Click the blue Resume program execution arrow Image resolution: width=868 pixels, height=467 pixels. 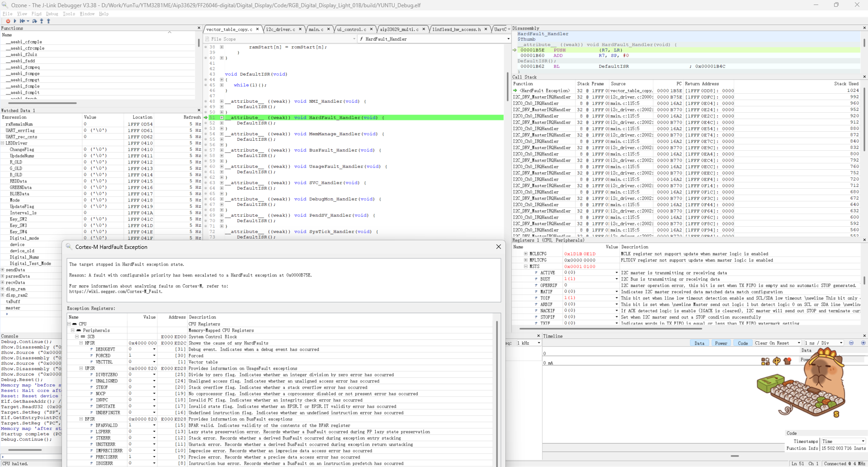point(15,21)
